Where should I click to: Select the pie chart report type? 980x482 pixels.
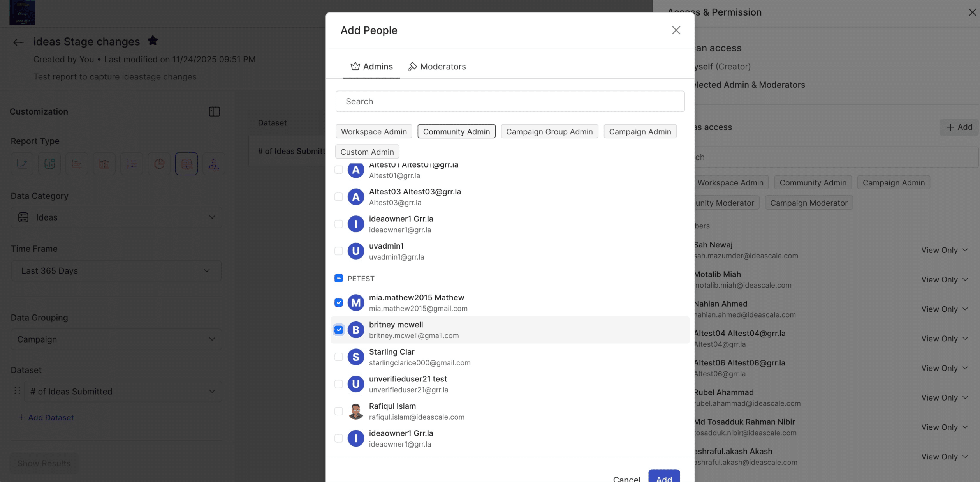click(159, 164)
